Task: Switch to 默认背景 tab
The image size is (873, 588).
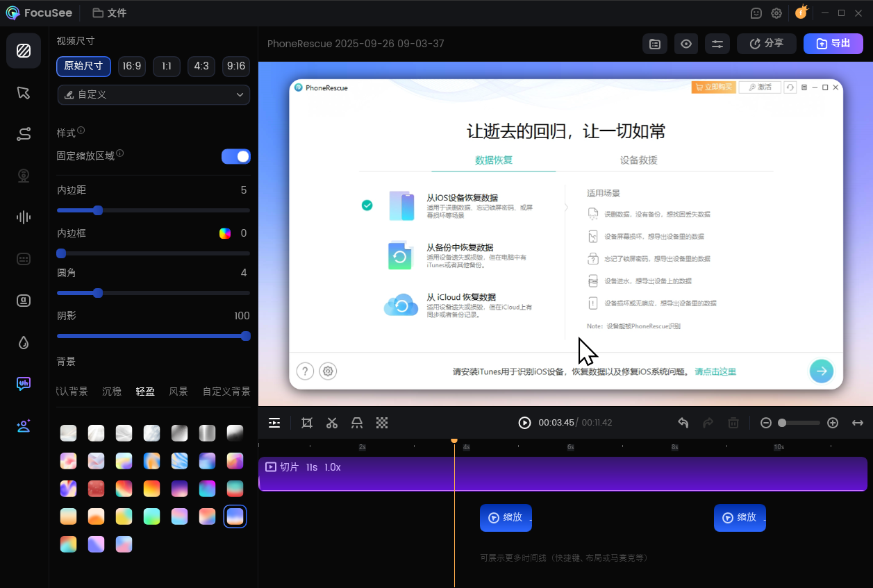Action: point(72,392)
